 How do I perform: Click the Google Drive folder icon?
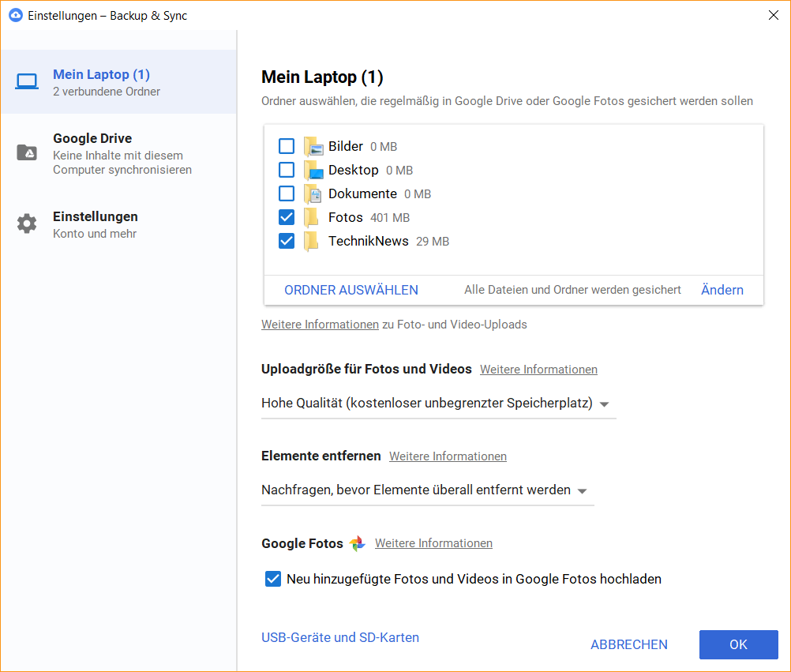(27, 152)
